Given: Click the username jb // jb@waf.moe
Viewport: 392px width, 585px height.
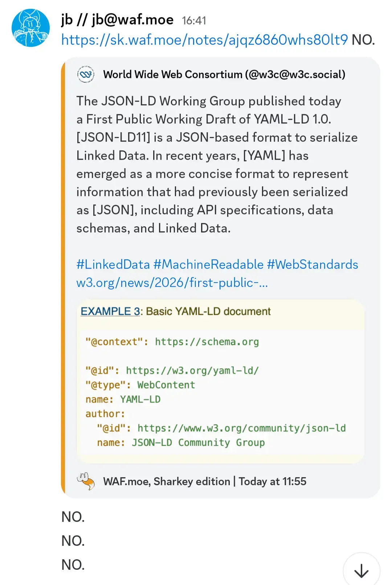Looking at the screenshot, I should [117, 20].
